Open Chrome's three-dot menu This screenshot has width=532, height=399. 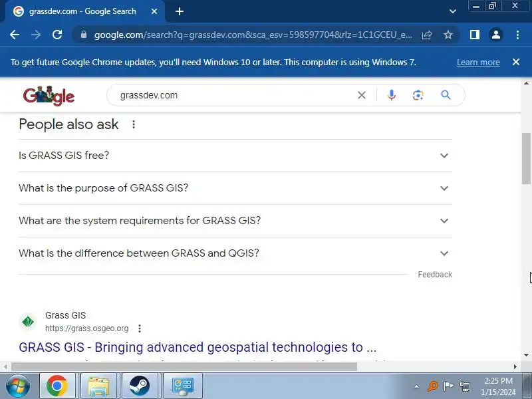[517, 35]
